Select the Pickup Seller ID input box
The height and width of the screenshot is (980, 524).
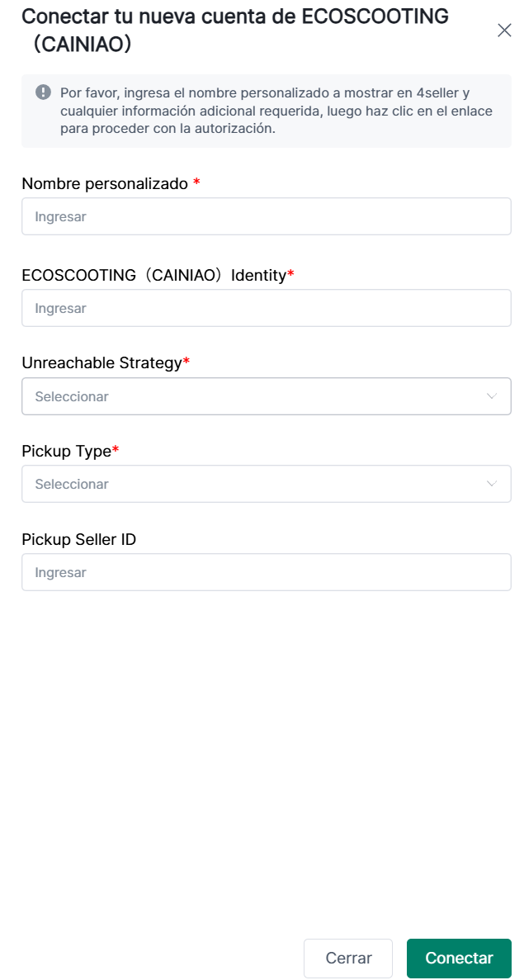point(266,572)
